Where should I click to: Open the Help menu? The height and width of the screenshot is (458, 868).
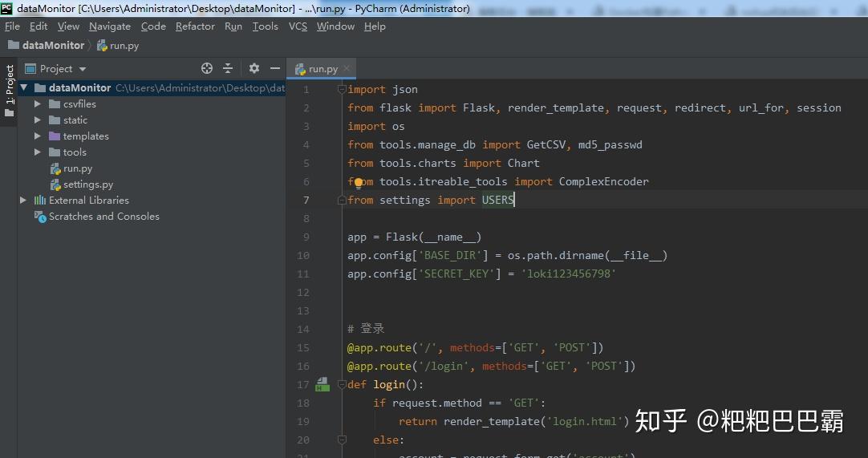tap(375, 26)
